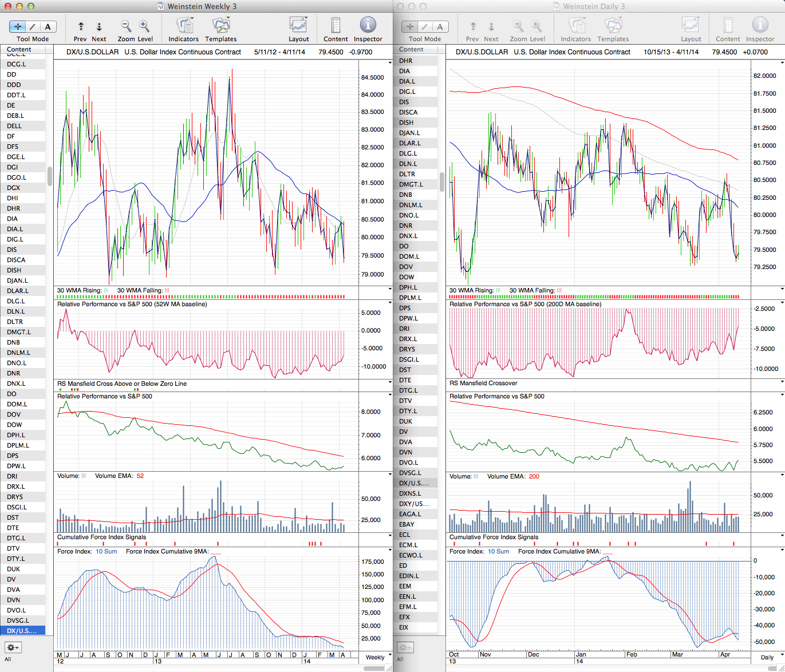Zoom in using plus magnifier in Weekly window
This screenshot has height=672, width=785.
click(x=144, y=26)
